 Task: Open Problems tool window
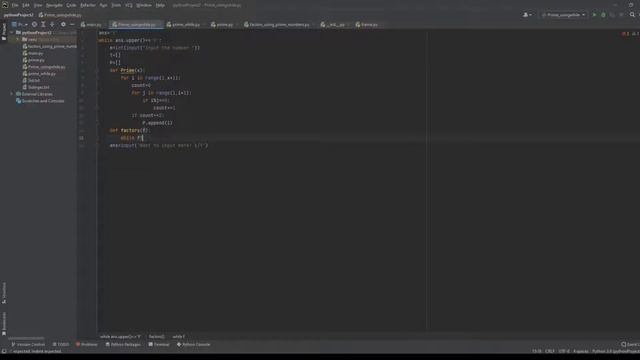tap(87, 344)
